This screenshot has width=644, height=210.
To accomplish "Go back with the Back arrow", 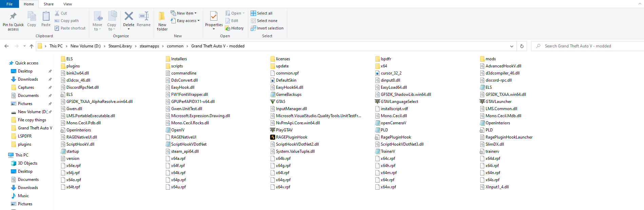I will point(6,46).
